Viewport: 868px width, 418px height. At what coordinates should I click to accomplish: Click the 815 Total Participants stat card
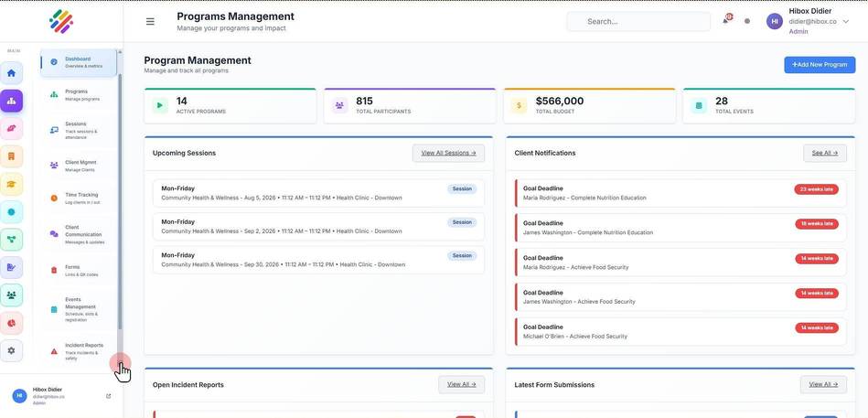point(410,105)
